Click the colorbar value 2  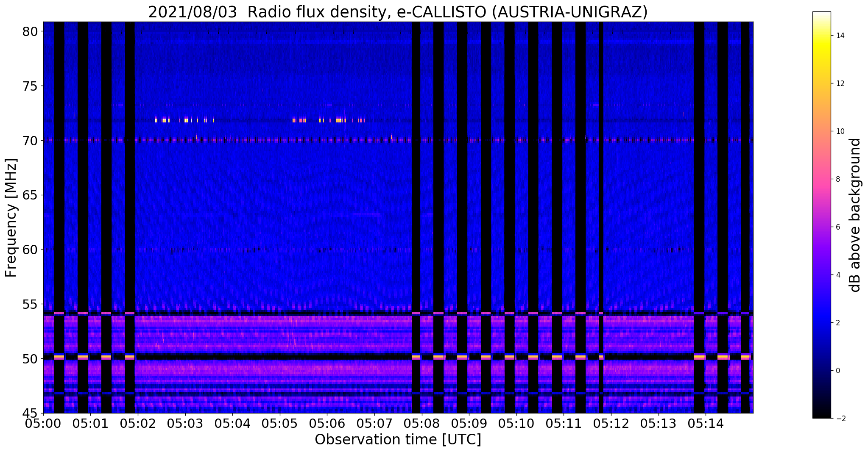tap(837, 323)
